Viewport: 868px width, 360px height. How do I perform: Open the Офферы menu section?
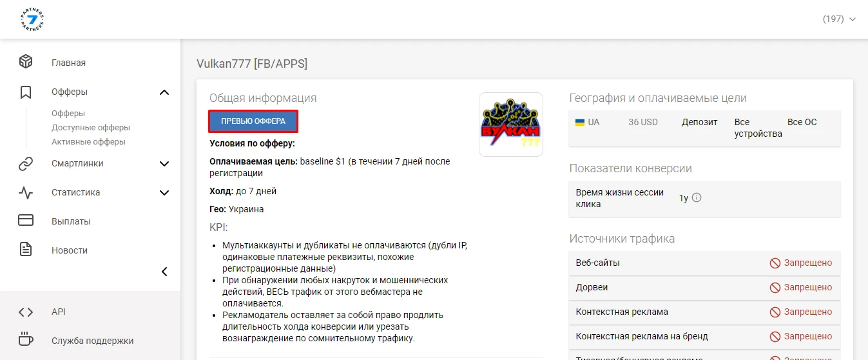70,92
